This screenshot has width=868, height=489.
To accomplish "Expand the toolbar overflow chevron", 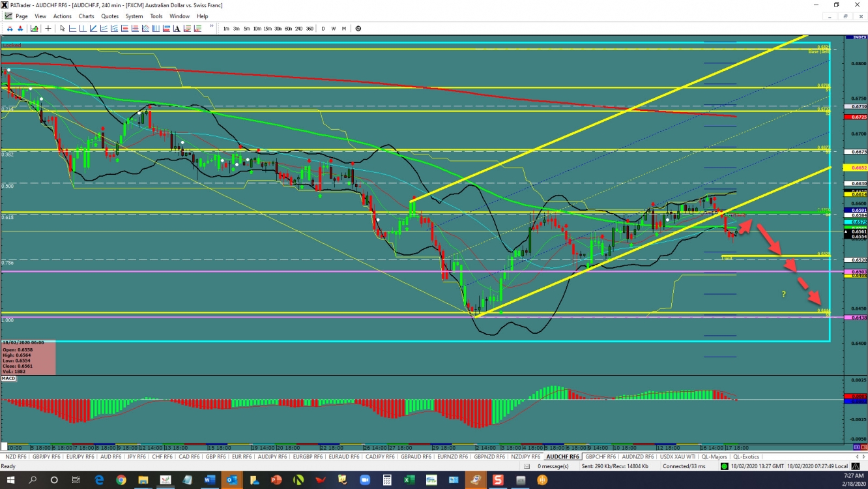I will pyautogui.click(x=212, y=25).
